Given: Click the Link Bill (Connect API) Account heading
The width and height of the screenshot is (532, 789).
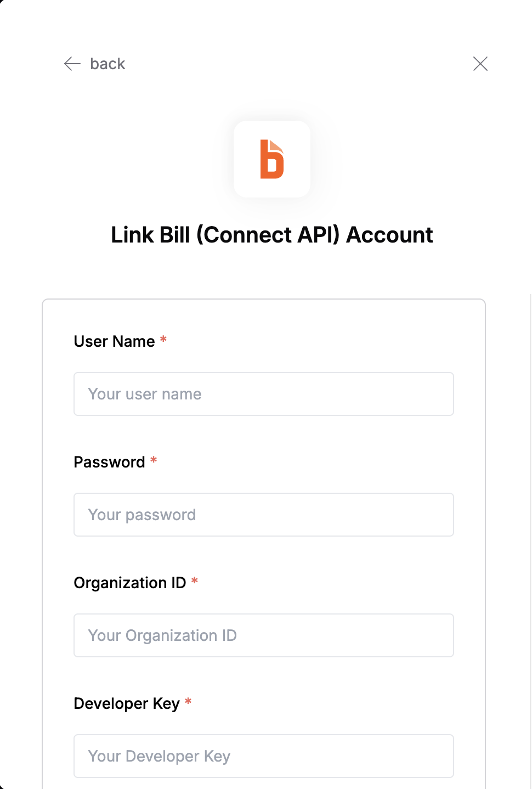Looking at the screenshot, I should pyautogui.click(x=272, y=235).
